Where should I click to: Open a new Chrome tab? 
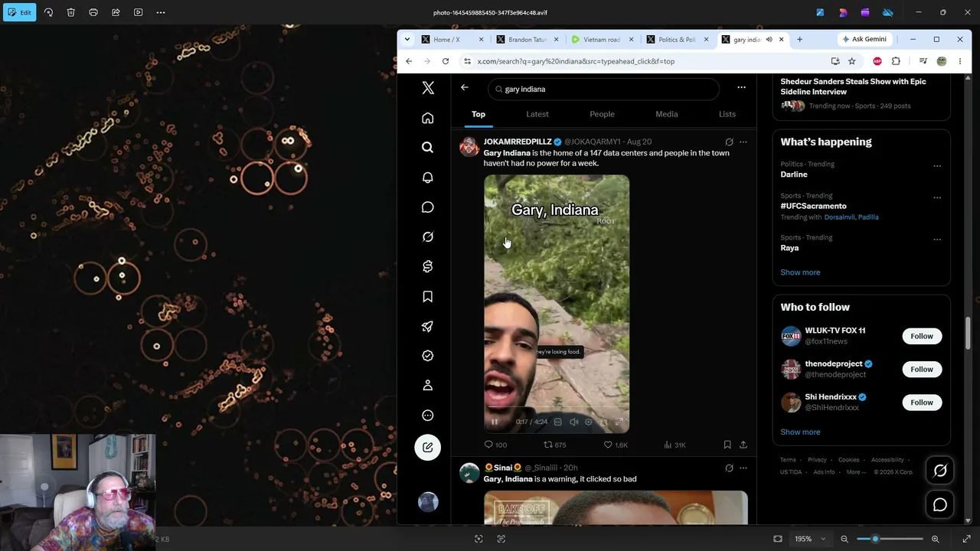[x=799, y=40]
